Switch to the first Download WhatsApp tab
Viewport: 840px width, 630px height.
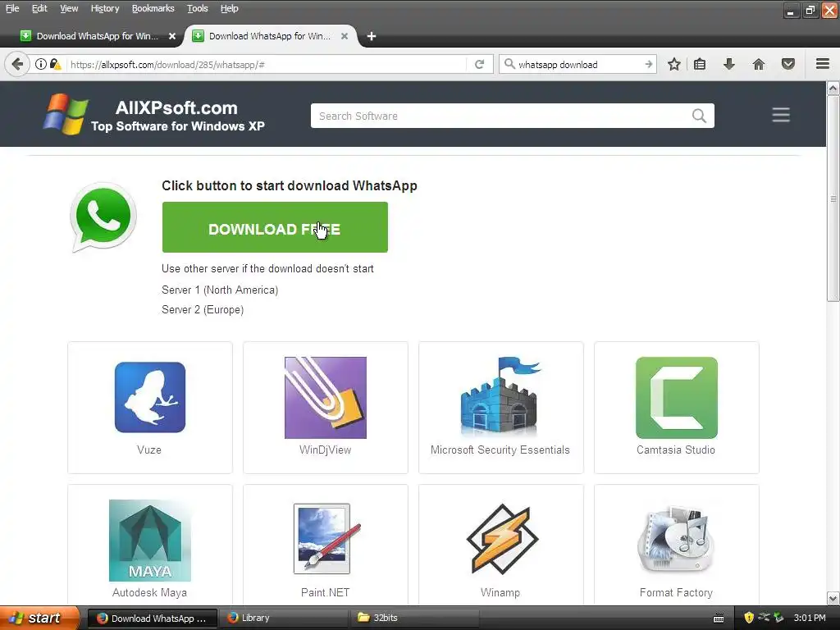click(97, 36)
